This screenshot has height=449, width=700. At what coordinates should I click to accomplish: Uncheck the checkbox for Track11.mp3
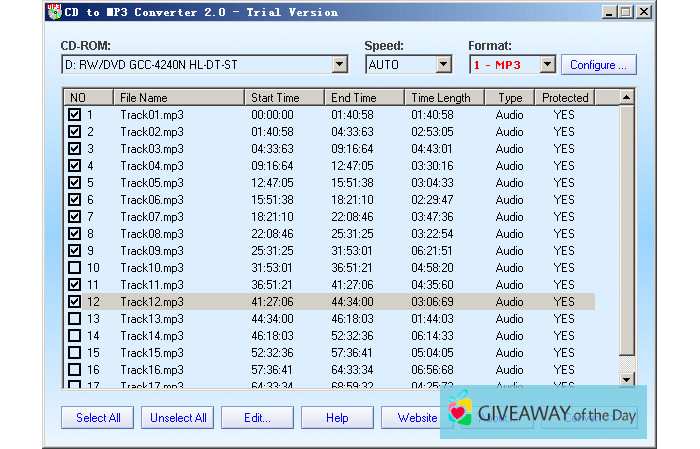coord(75,285)
